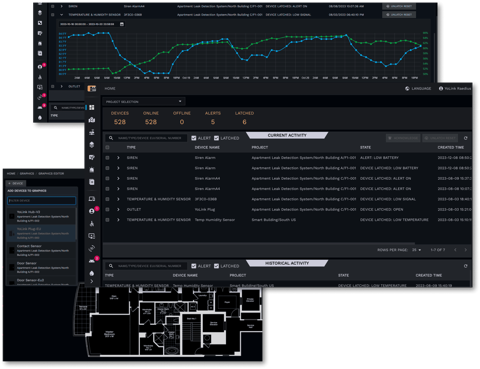Open the calendar icon beside date range
This screenshot has height=369, width=480.
tap(122, 24)
